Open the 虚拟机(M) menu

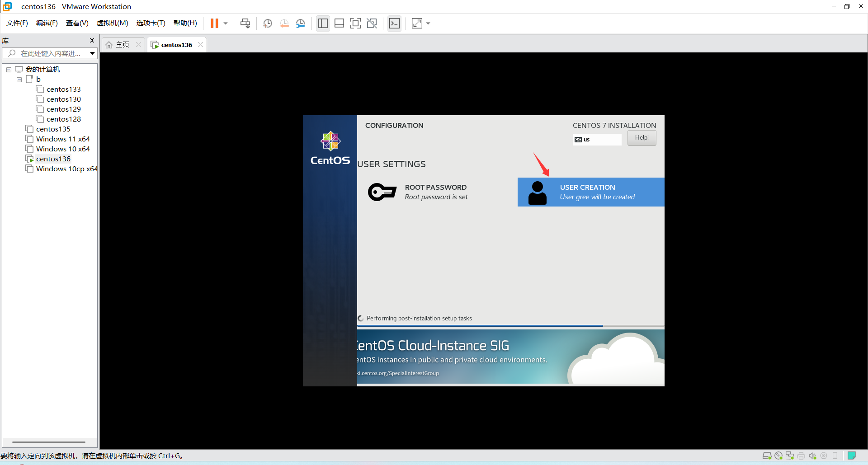point(113,23)
